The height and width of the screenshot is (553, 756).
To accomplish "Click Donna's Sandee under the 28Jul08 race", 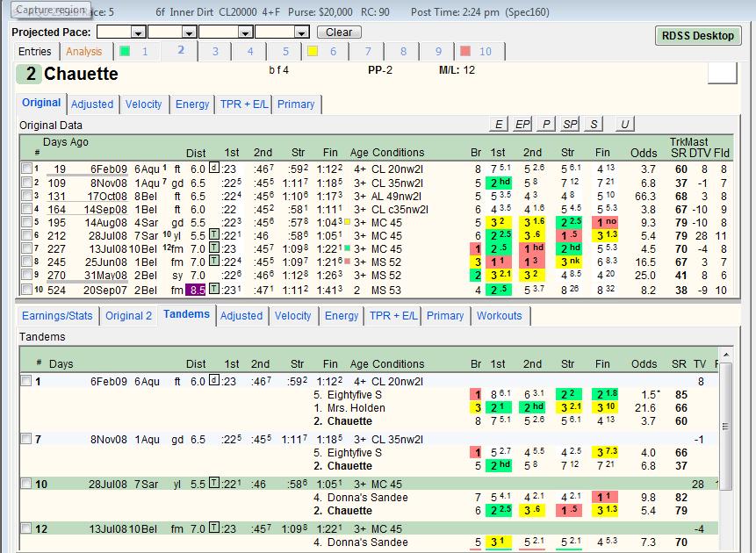I will coord(367,497).
